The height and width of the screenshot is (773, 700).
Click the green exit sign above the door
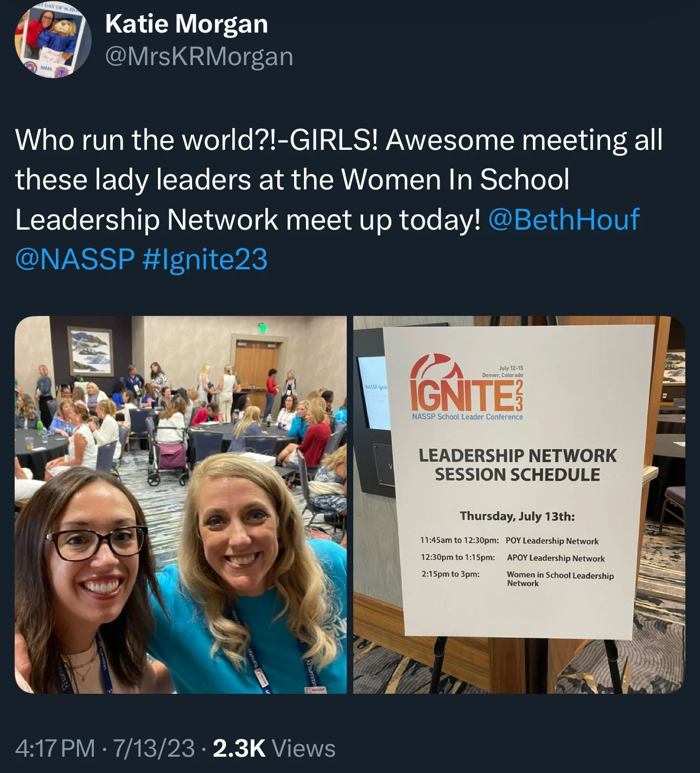262,327
